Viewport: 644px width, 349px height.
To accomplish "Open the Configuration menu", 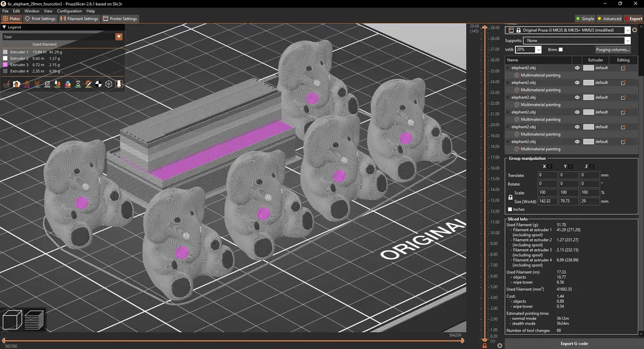I will (x=69, y=11).
